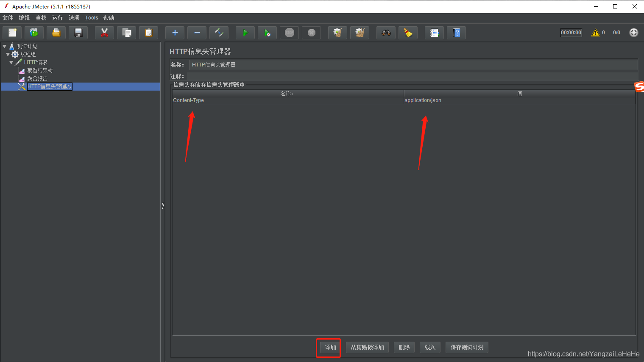Screen dimensions: 644x362
Task: Click the Collapse all minus icon
Action: tap(197, 33)
